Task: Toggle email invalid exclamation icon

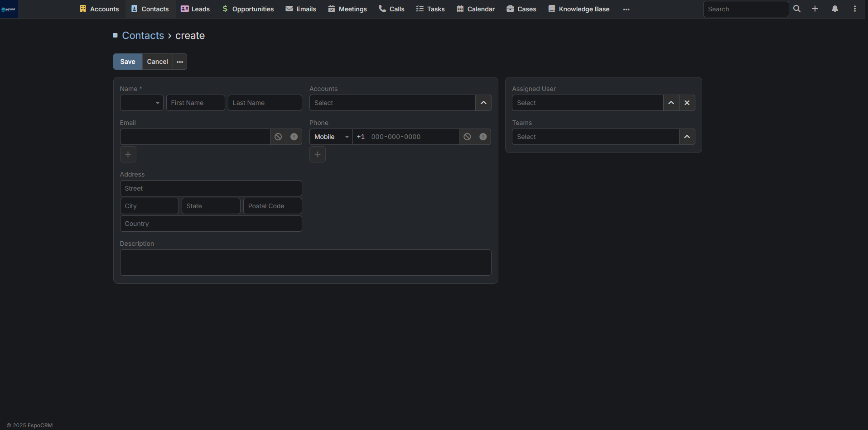Action: pyautogui.click(x=294, y=137)
